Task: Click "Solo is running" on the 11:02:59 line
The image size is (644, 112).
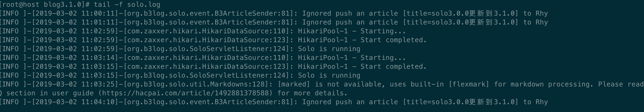Action: click(329, 49)
